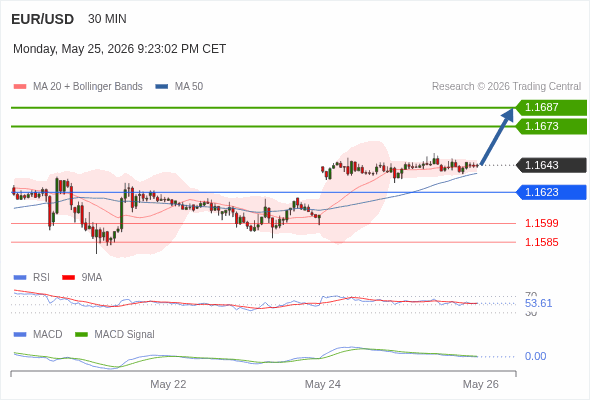Click the RSI blue legend swatch
Image resolution: width=590 pixels, height=400 pixels.
click(x=20, y=278)
